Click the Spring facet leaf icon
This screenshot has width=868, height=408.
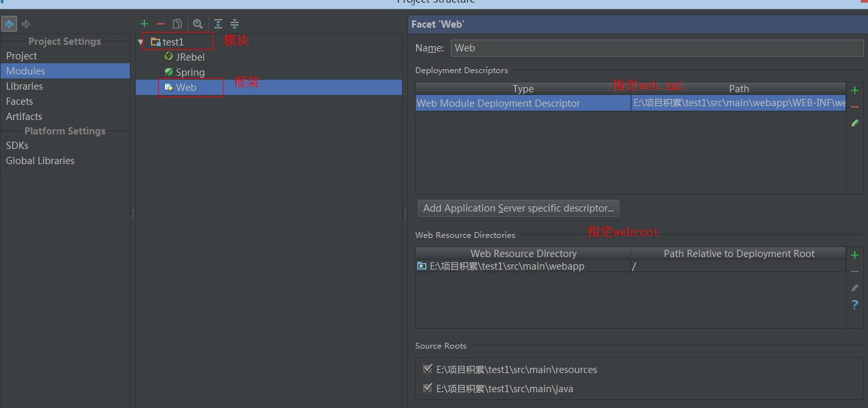[169, 72]
